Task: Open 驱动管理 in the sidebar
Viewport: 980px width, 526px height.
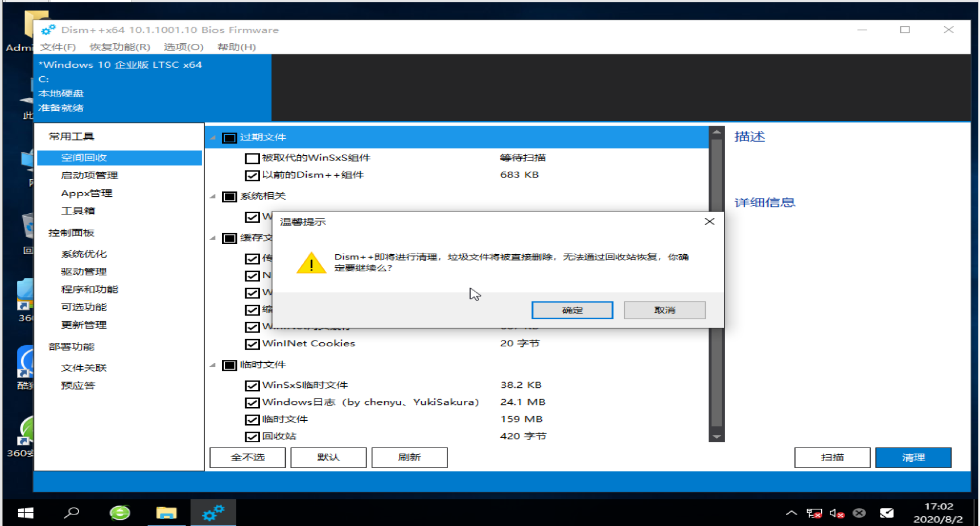Action: (x=84, y=271)
